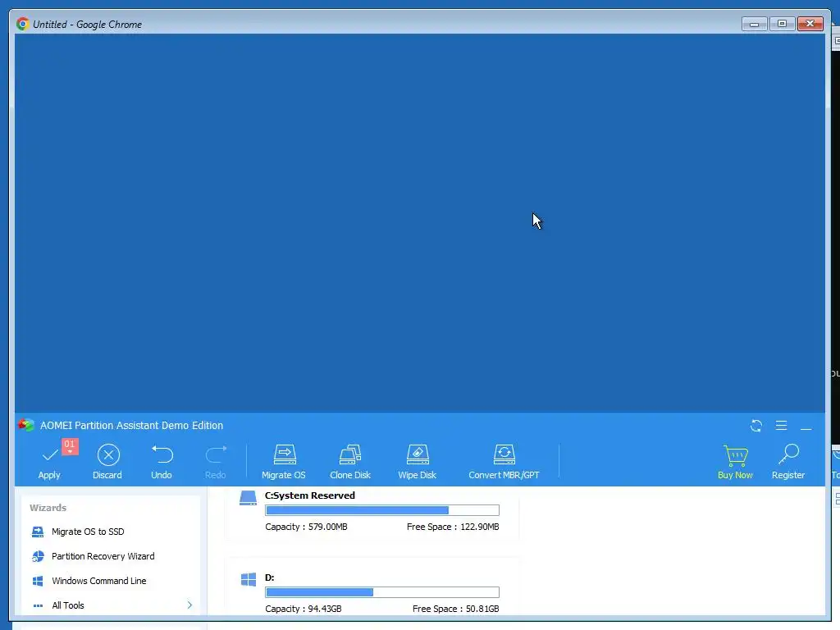Screen dimensions: 840x630
Task: Click the Buy Now cart icon
Action: click(x=736, y=455)
